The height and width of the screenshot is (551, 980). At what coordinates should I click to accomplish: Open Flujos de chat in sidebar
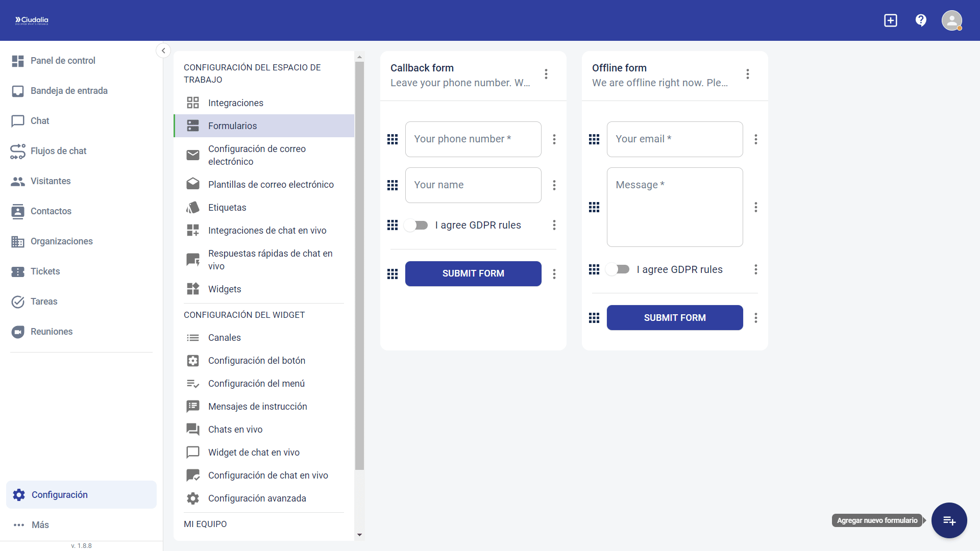[x=58, y=151]
